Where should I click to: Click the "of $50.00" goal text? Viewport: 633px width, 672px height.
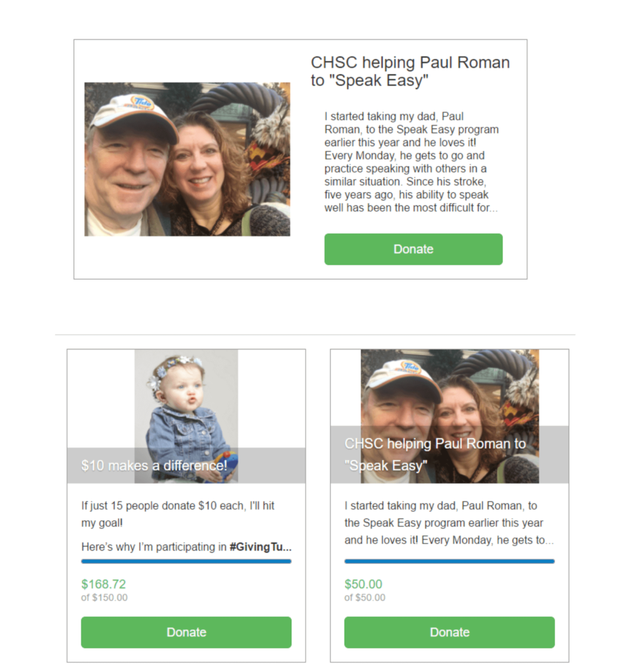click(x=365, y=597)
